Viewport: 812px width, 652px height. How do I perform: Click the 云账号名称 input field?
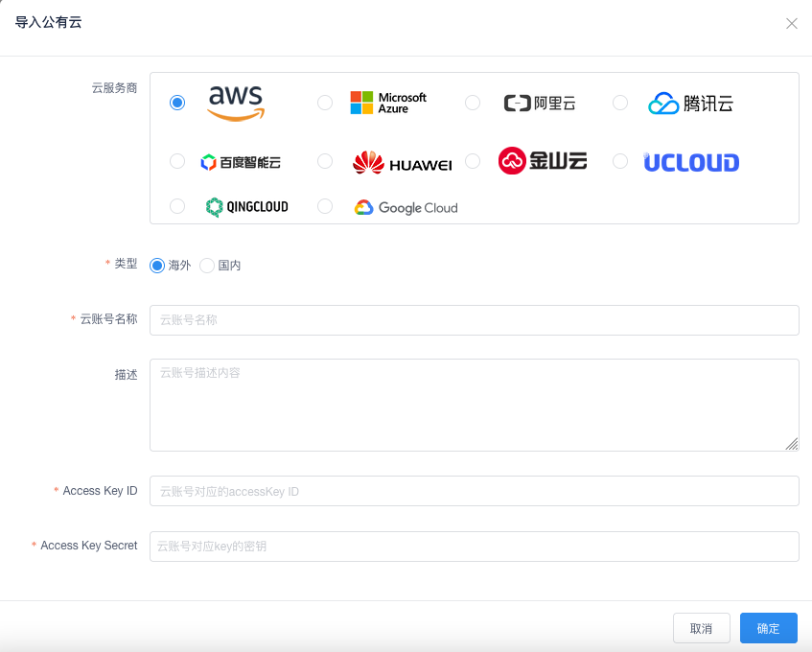click(474, 319)
